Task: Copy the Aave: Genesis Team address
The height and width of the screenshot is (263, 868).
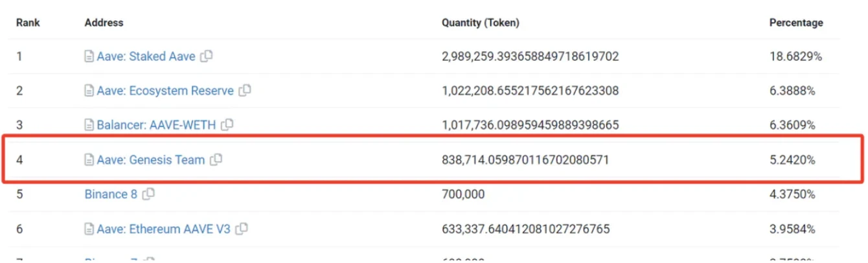Action: click(x=216, y=159)
